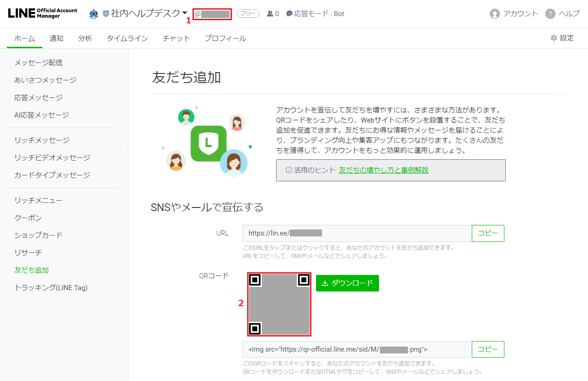This screenshot has width=588, height=381.
Task: Open メッセージ配信 in the sidebar
Action: (x=38, y=62)
